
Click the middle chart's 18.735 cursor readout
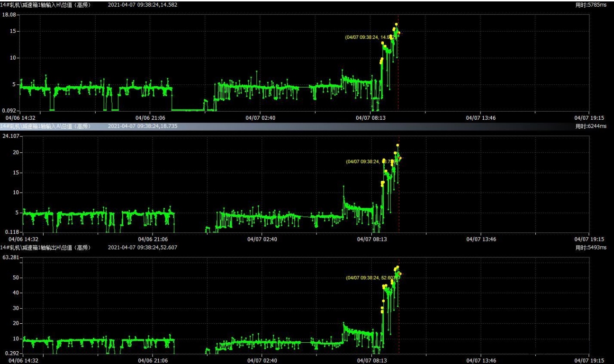(142, 126)
